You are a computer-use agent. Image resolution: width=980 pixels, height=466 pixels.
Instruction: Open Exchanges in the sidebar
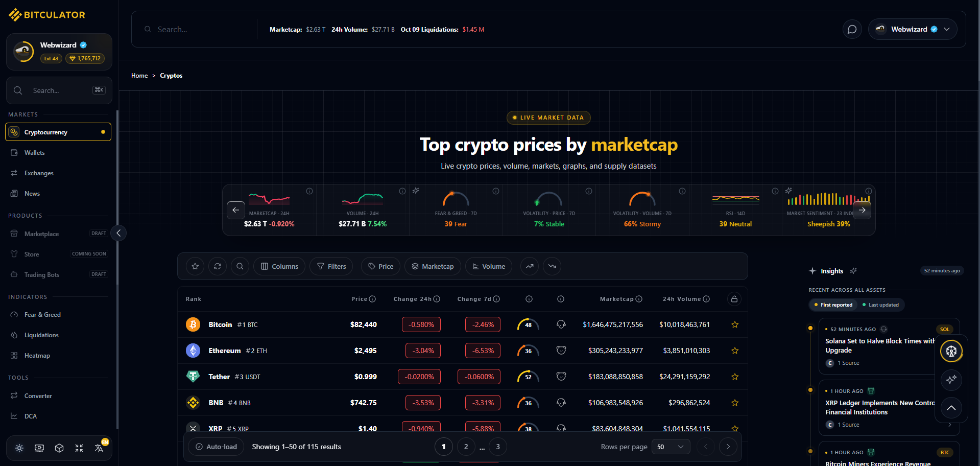click(x=58, y=173)
